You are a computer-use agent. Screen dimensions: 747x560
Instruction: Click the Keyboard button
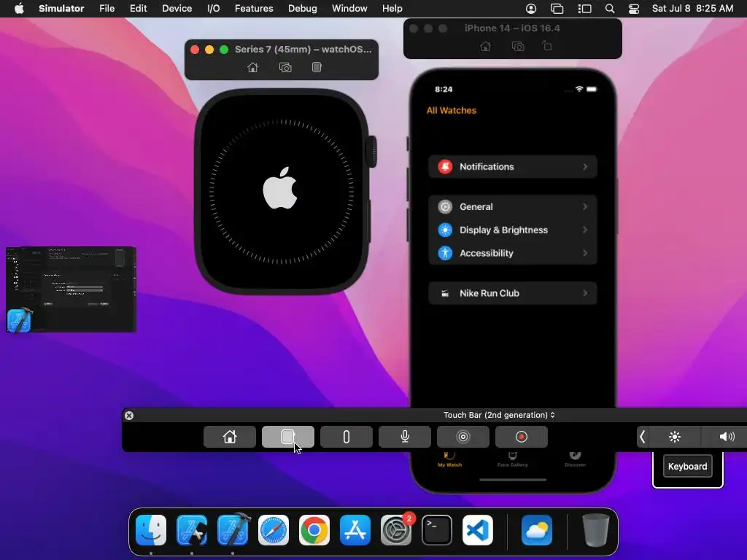(687, 466)
